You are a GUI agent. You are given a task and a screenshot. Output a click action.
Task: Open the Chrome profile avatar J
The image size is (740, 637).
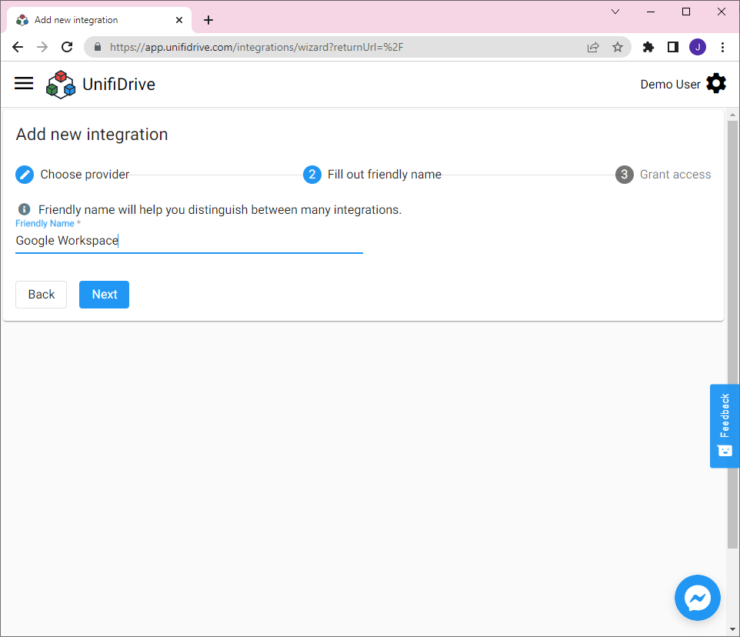click(x=698, y=47)
